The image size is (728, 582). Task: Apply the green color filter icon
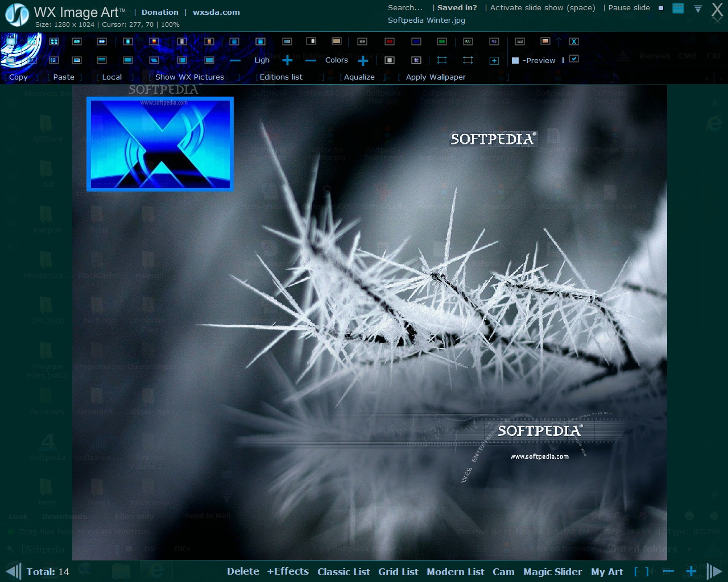tap(442, 41)
